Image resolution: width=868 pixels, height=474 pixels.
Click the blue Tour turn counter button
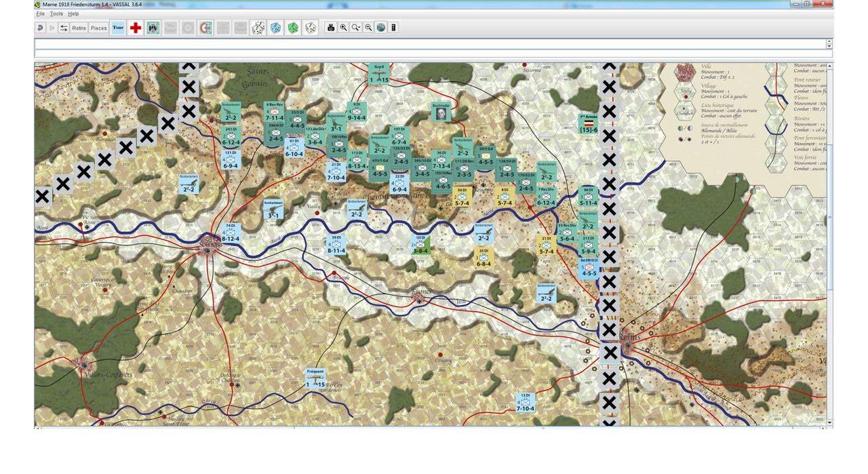coord(118,28)
